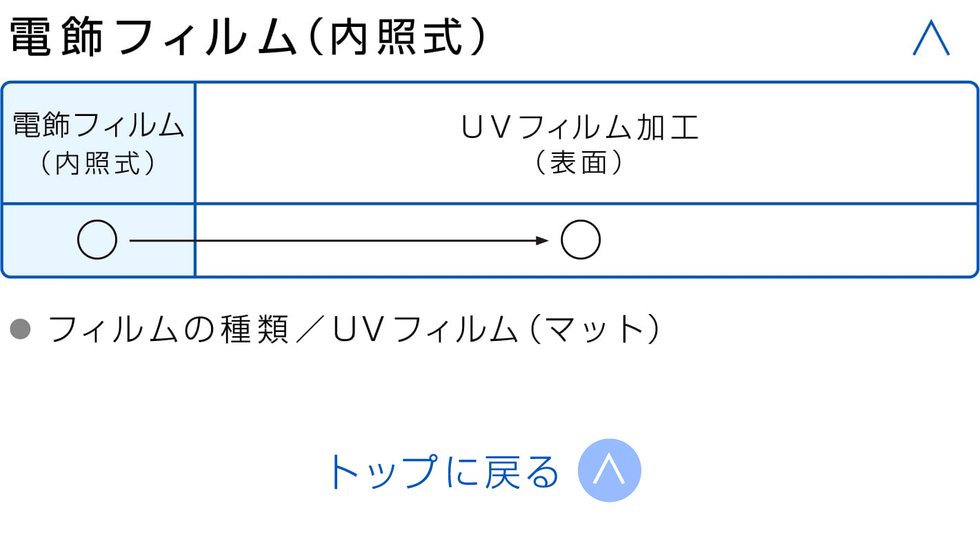Select the UVフィルム加工(表面) header cell
Screen dimensions: 980x546
point(586,144)
